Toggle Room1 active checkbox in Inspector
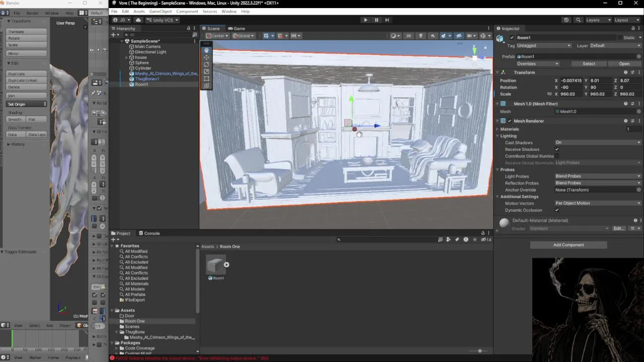Viewport: 644px width, 362px height. 512,38
